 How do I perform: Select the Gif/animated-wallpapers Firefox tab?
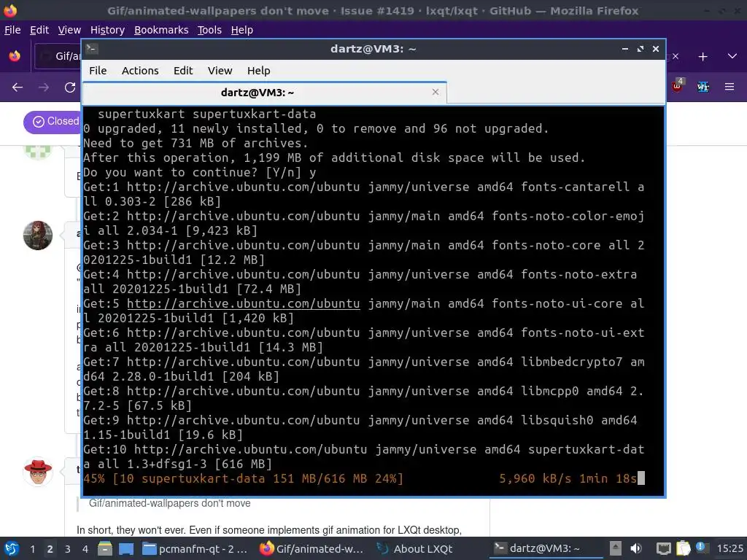pos(58,56)
